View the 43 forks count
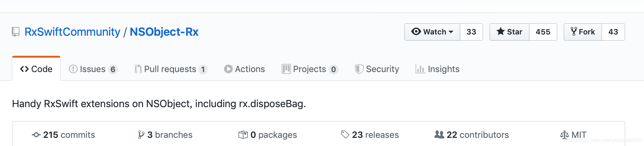The image size is (644, 146). (613, 32)
